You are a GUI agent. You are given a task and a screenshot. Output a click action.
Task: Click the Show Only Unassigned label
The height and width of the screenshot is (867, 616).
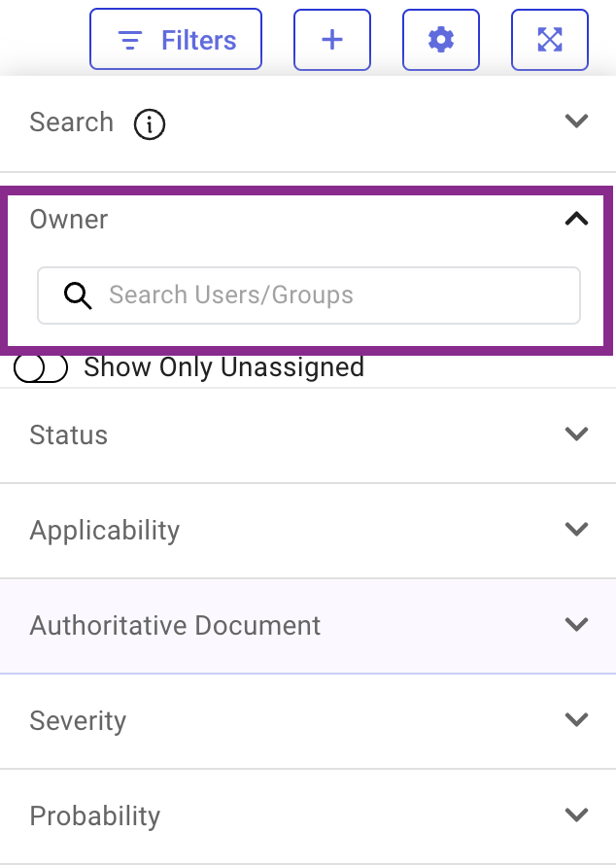coord(223,367)
